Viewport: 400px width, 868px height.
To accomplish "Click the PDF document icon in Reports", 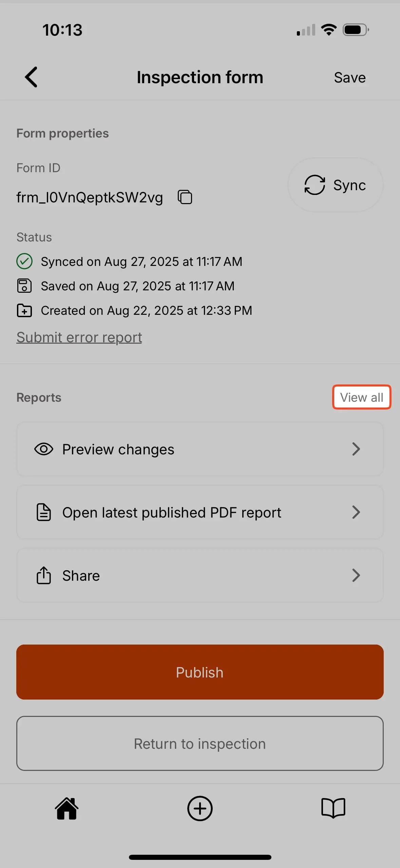I will (43, 512).
